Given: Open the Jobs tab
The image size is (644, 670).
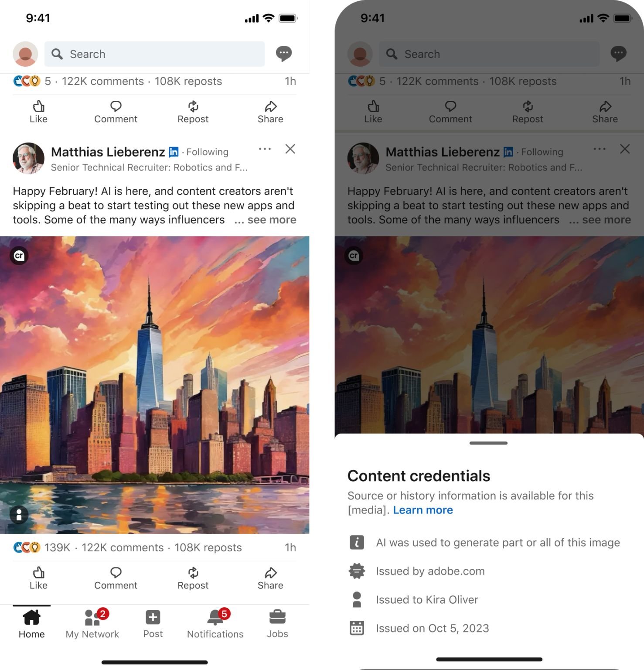Looking at the screenshot, I should click(x=277, y=624).
